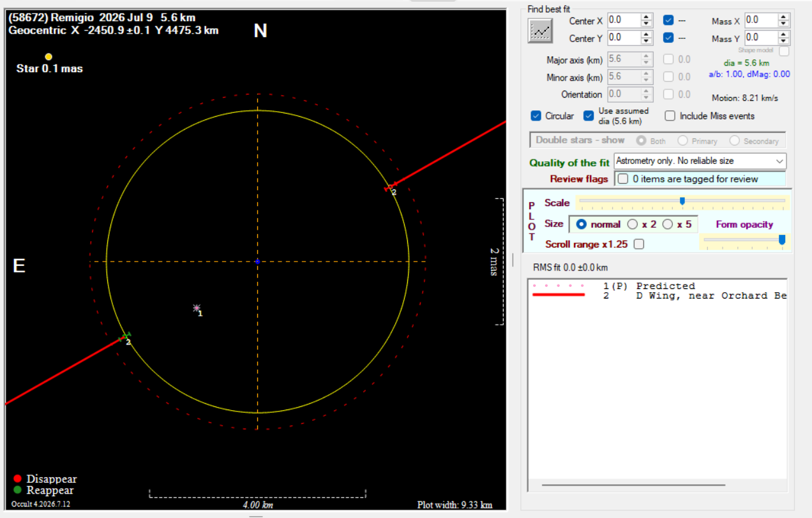Select the x 5 plot size
This screenshot has width=812, height=518.
(x=668, y=224)
